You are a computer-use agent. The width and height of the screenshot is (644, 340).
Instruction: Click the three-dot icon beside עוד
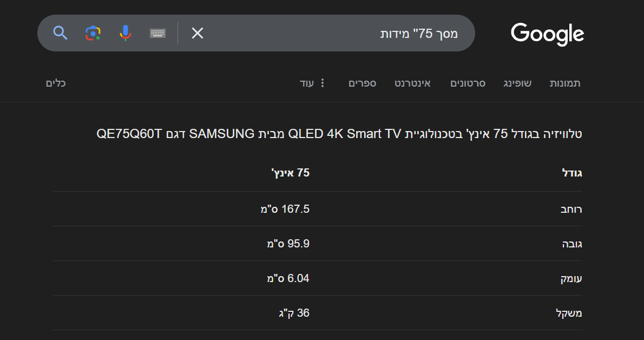[323, 83]
